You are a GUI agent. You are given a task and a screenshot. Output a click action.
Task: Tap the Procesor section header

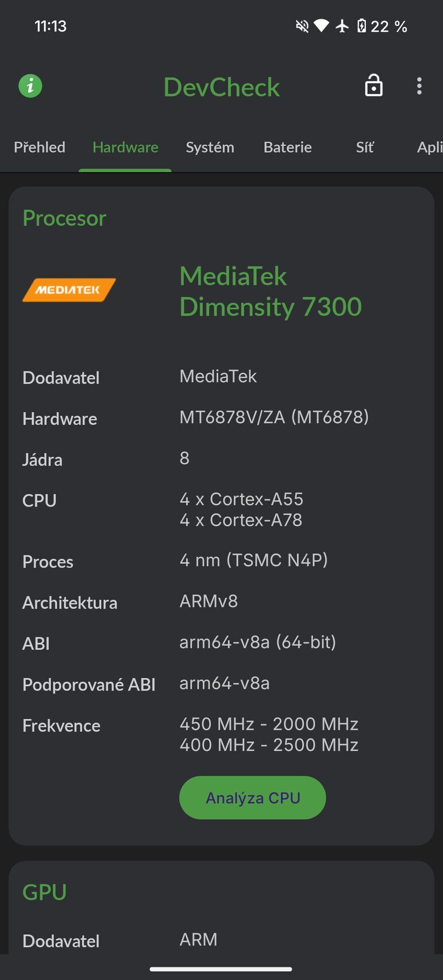[x=64, y=218]
